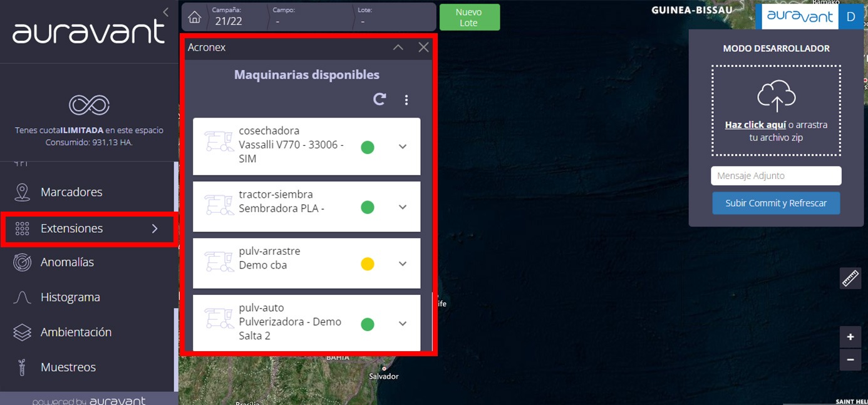Expand the pulv-auto Pulverizadora card

pos(403,324)
